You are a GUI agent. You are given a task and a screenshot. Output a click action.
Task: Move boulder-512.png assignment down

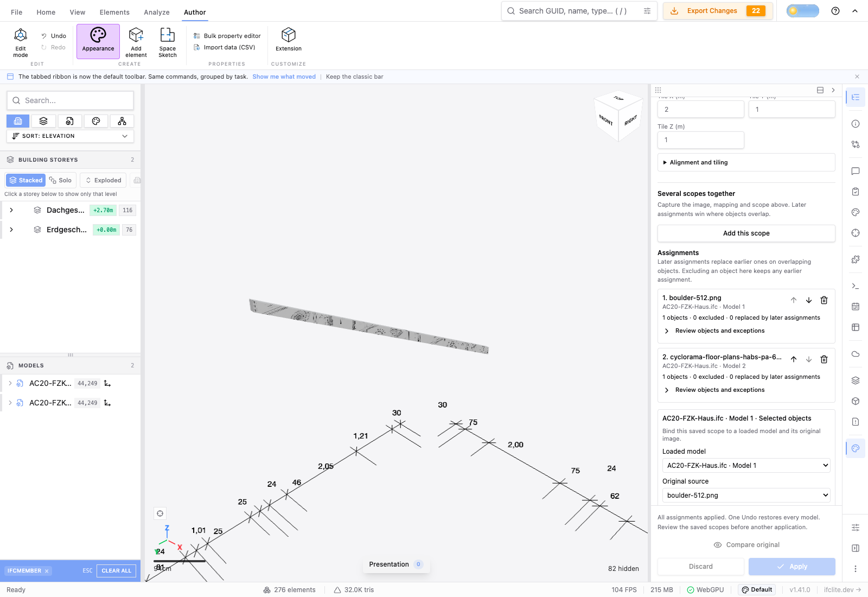[809, 300]
